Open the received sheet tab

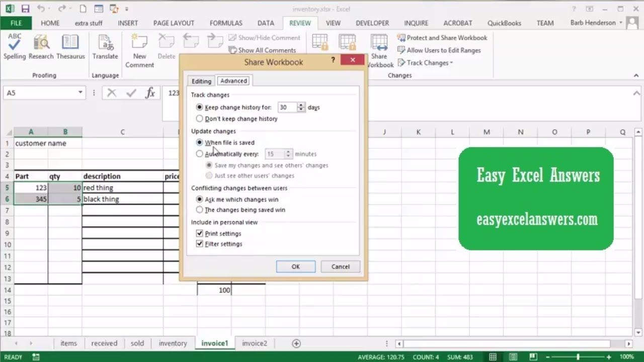pyautogui.click(x=104, y=343)
